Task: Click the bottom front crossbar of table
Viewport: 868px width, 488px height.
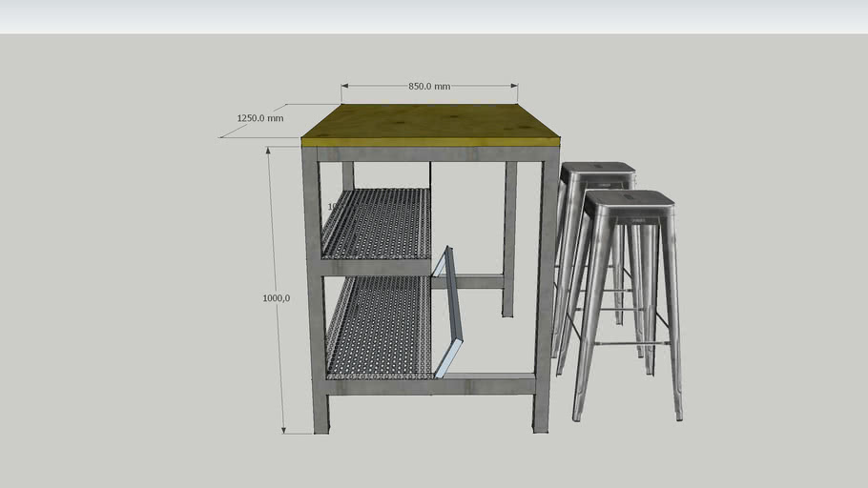Action: pyautogui.click(x=429, y=386)
